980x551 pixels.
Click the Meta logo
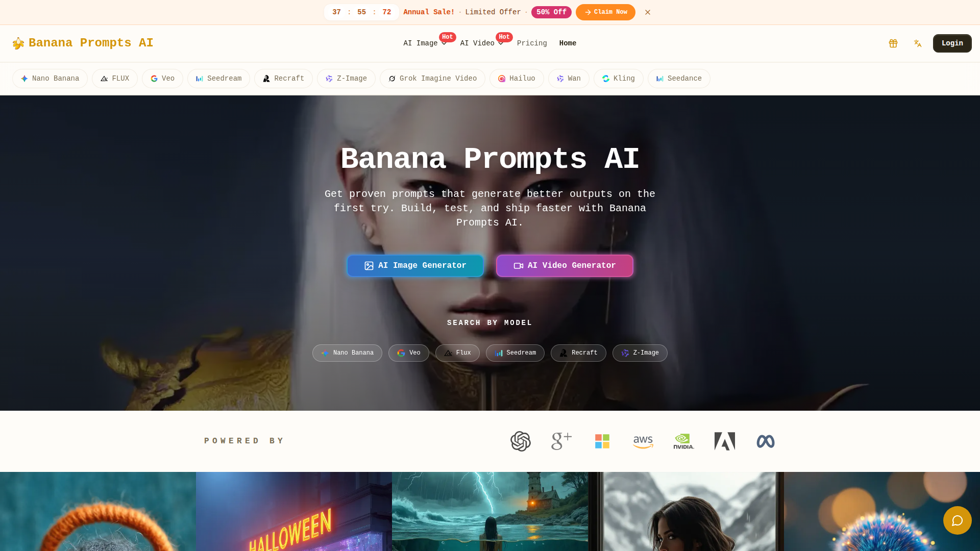[x=766, y=441]
